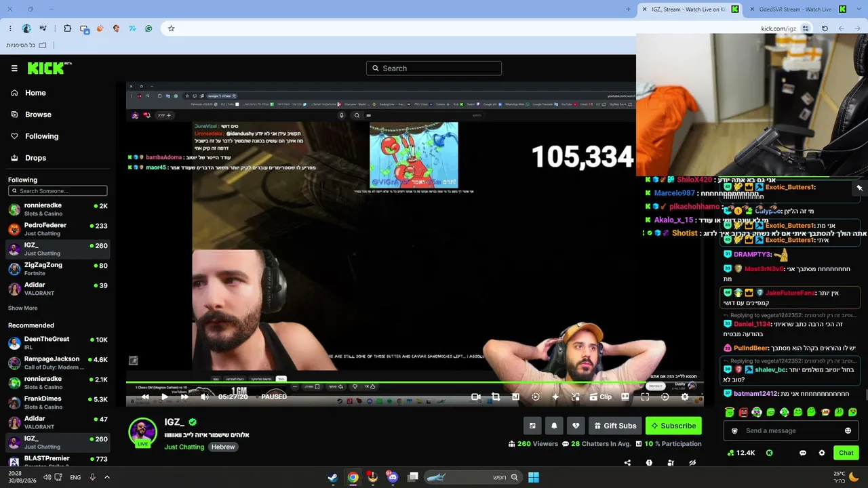The height and width of the screenshot is (488, 868).
Task: Unfollow IGZ_ with the heart button
Action: coord(576,426)
